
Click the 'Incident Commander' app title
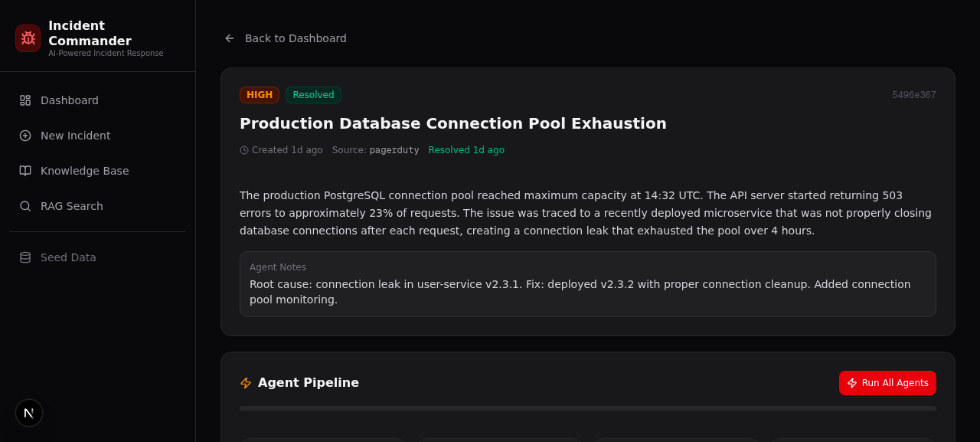pos(90,34)
